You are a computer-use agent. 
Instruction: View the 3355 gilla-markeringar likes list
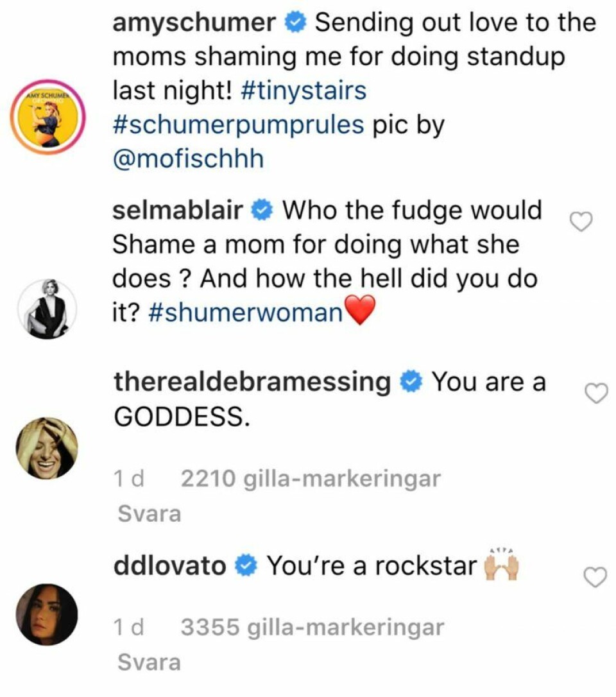[312, 628]
